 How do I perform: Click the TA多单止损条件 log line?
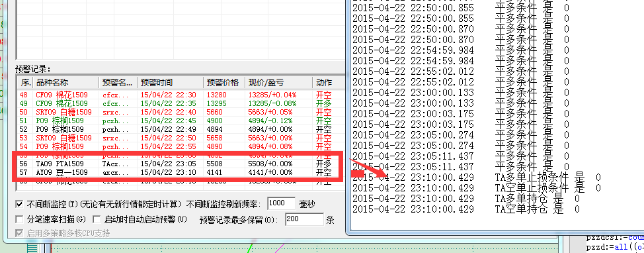tap(477, 177)
